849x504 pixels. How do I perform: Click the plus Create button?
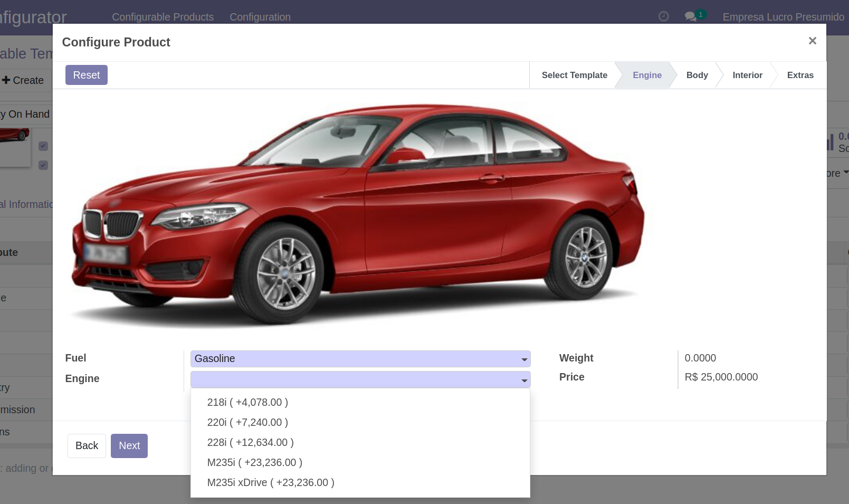coord(23,80)
